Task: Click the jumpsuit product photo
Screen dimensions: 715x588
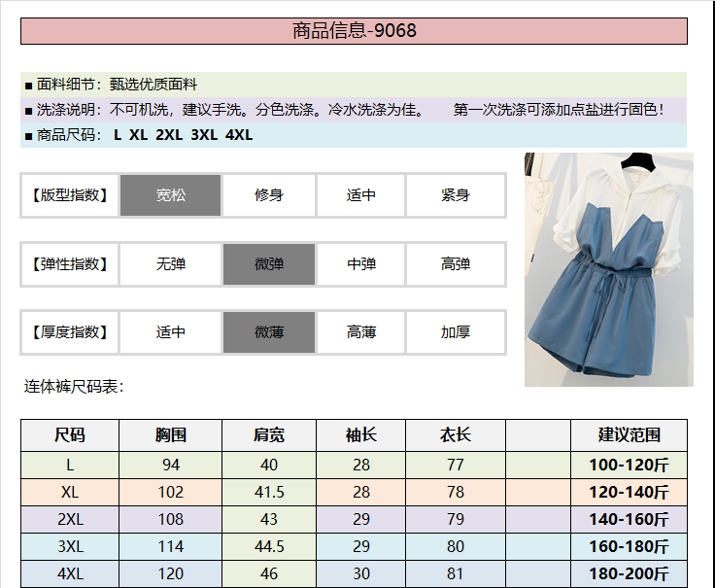Action: point(608,269)
